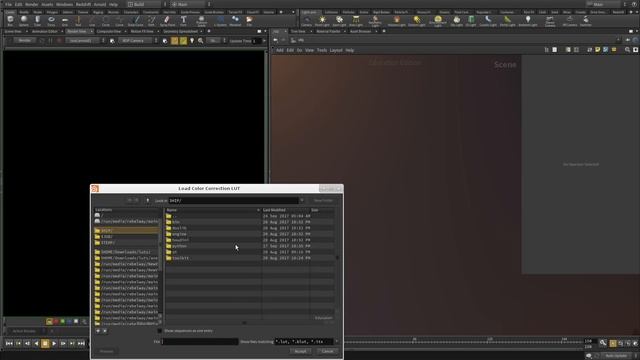Image resolution: width=640 pixels, height=360 pixels.
Task: Select the Tube shelf tool
Action: pyautogui.click(x=38, y=21)
